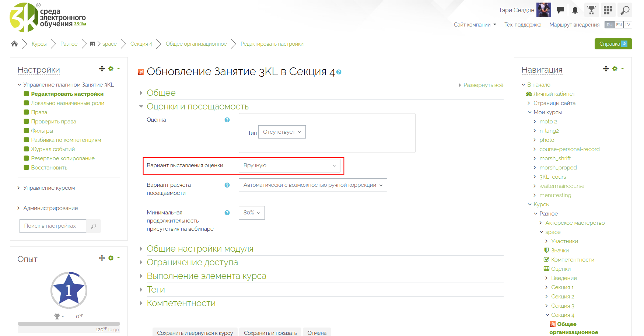The image size is (644, 336).
Task: Open Сайт компании menu
Action: 475,25
